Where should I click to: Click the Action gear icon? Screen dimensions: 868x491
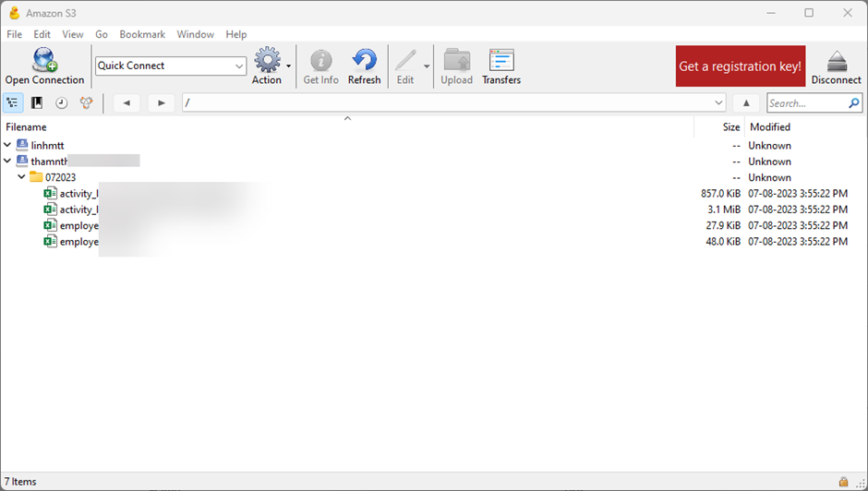tap(266, 62)
